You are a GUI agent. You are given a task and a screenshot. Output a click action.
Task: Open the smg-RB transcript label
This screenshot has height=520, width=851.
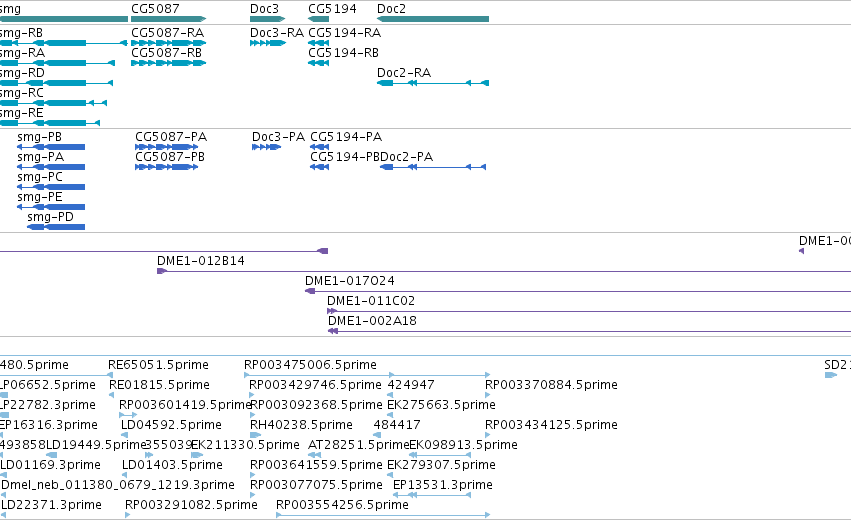pyautogui.click(x=21, y=33)
